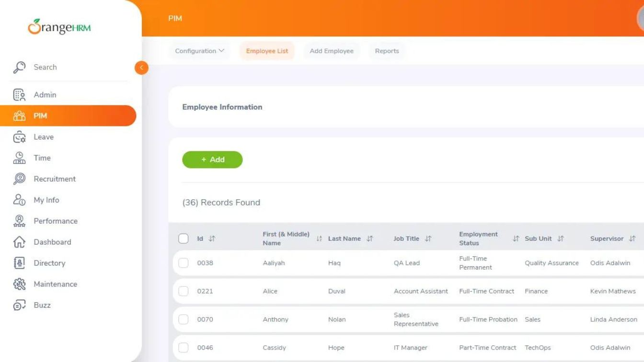This screenshot has height=362, width=644.
Task: Tick the checkbox for employee 0038 Aaliyah Haq
Action: (183, 262)
